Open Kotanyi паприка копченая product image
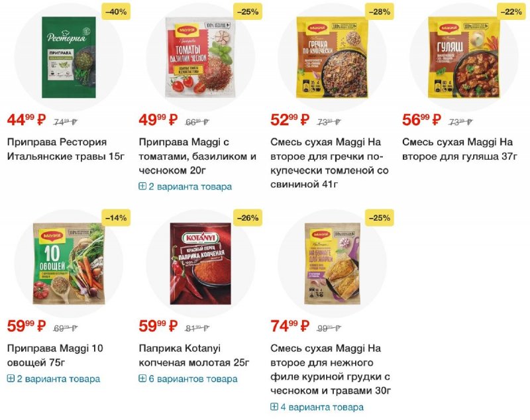The height and width of the screenshot is (420, 530). pyautogui.click(x=201, y=264)
